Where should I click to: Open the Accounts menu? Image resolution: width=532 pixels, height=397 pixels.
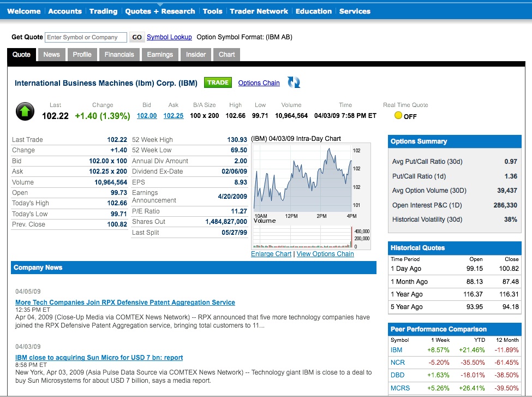point(65,11)
